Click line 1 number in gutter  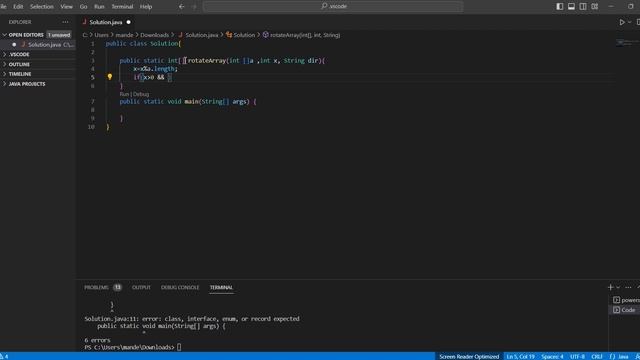(x=93, y=44)
